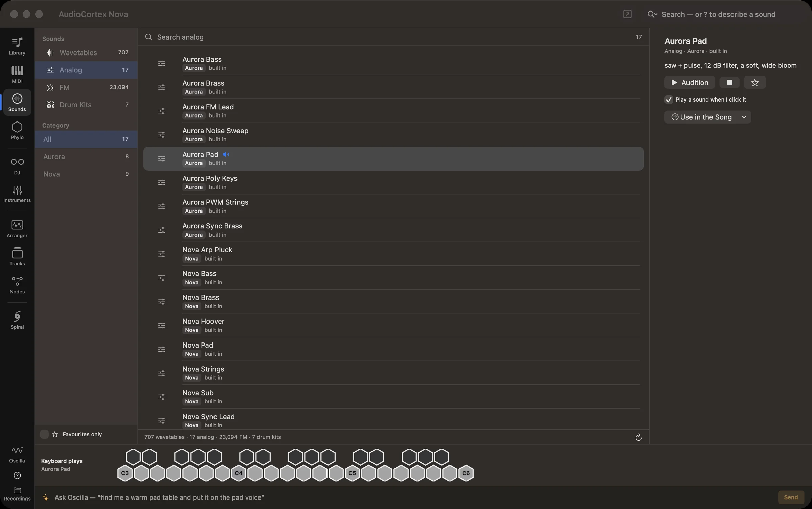
Task: Play the C5 hexagon key
Action: coord(352,473)
